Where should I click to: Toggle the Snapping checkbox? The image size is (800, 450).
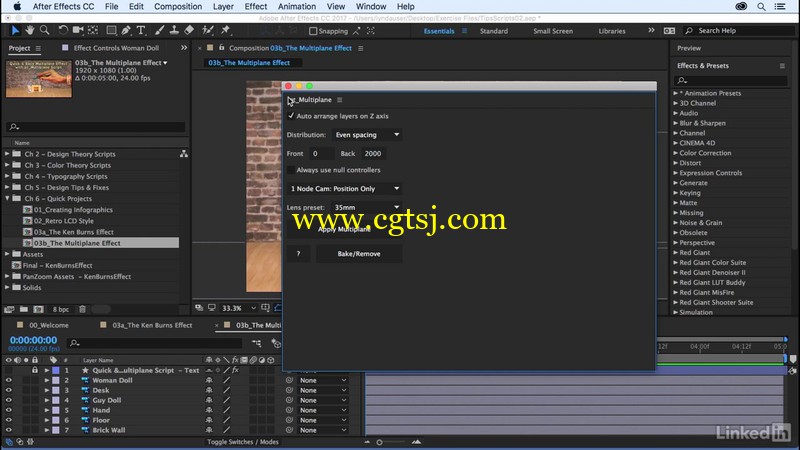[313, 31]
